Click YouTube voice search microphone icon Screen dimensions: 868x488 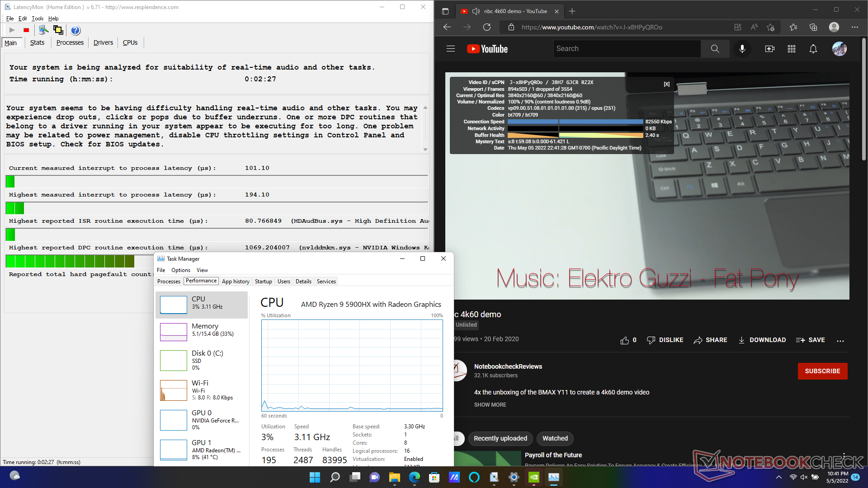pos(742,49)
